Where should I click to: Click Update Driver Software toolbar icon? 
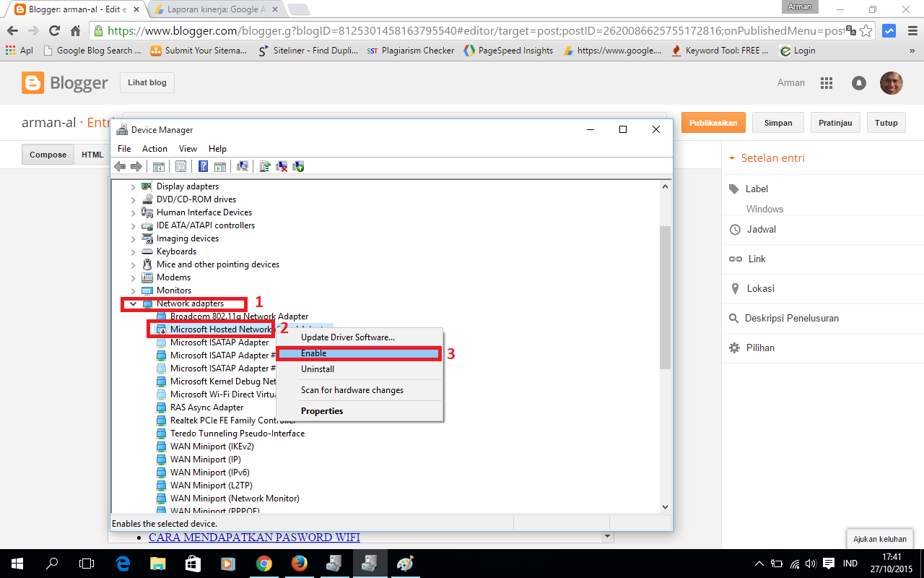[265, 167]
